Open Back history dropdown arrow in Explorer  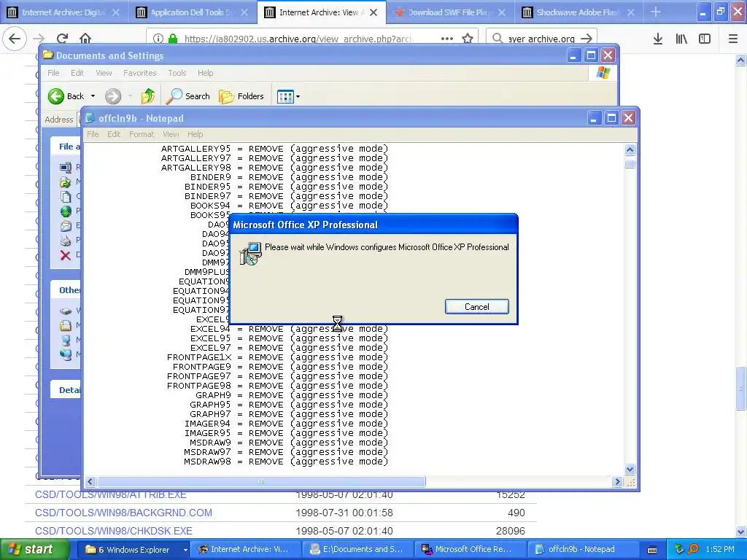(93, 96)
